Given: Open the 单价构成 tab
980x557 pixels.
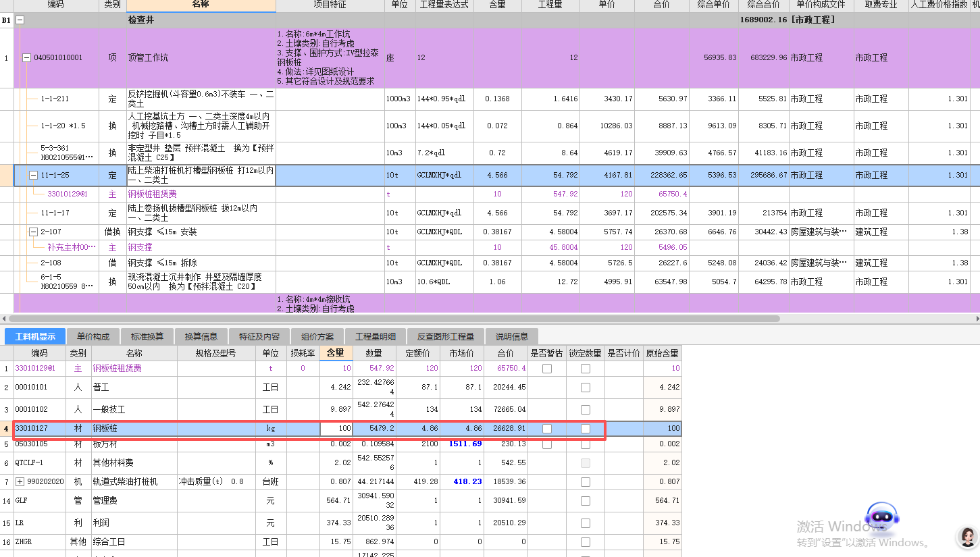Looking at the screenshot, I should coord(93,336).
